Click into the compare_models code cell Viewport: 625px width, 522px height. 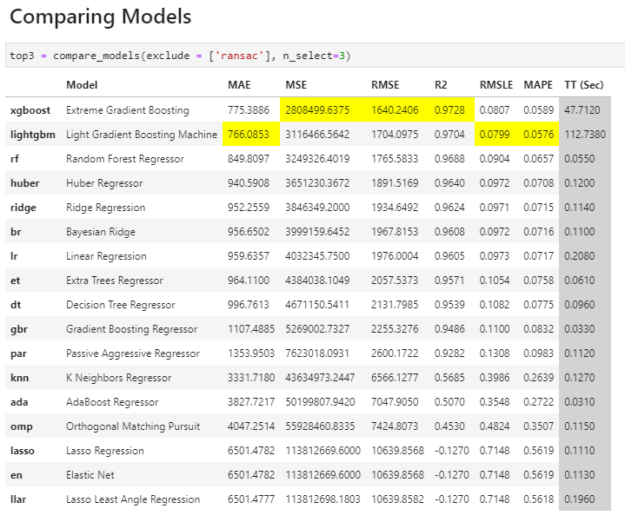click(x=315, y=55)
